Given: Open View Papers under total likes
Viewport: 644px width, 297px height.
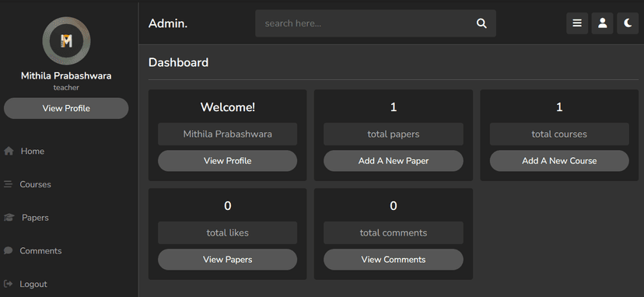Looking at the screenshot, I should (228, 260).
